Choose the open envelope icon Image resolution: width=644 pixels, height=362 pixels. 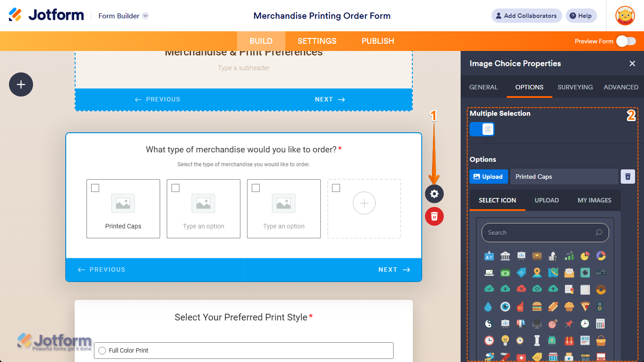pyautogui.click(x=569, y=273)
